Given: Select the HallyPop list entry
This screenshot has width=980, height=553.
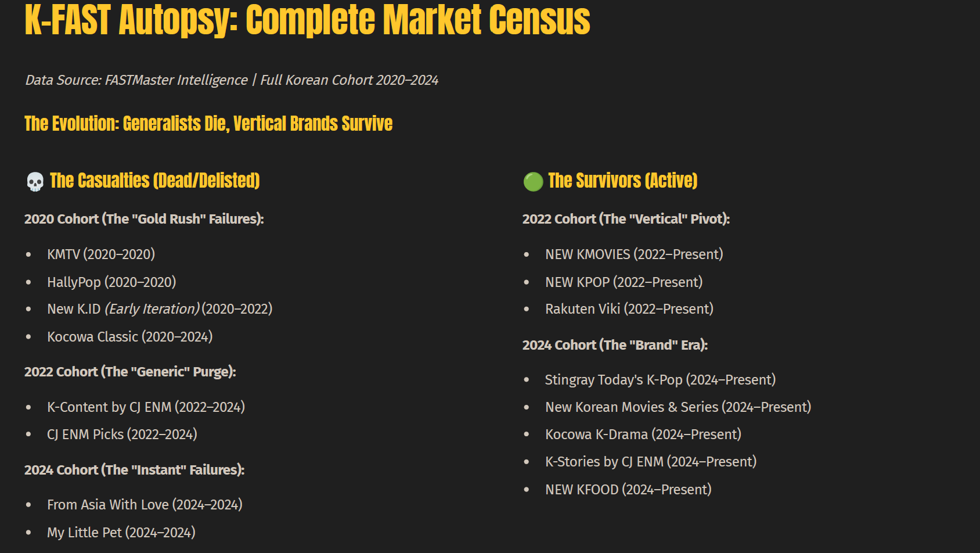Looking at the screenshot, I should [111, 282].
